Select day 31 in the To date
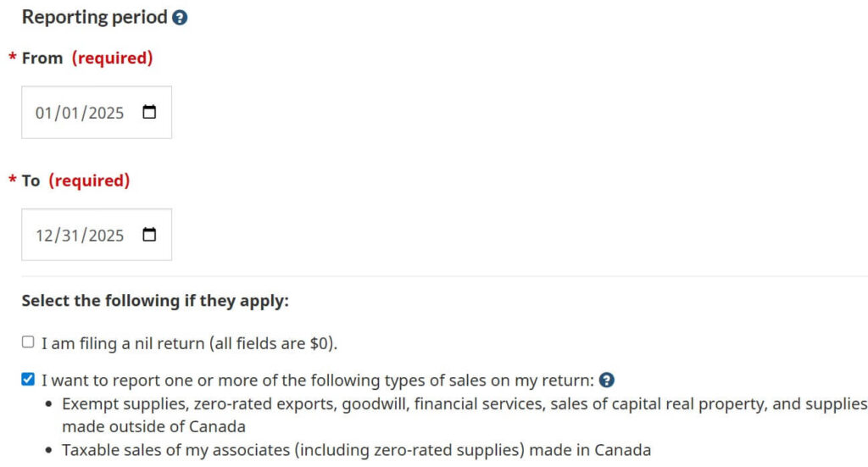Image resolution: width=868 pixels, height=467 pixels. click(x=70, y=236)
